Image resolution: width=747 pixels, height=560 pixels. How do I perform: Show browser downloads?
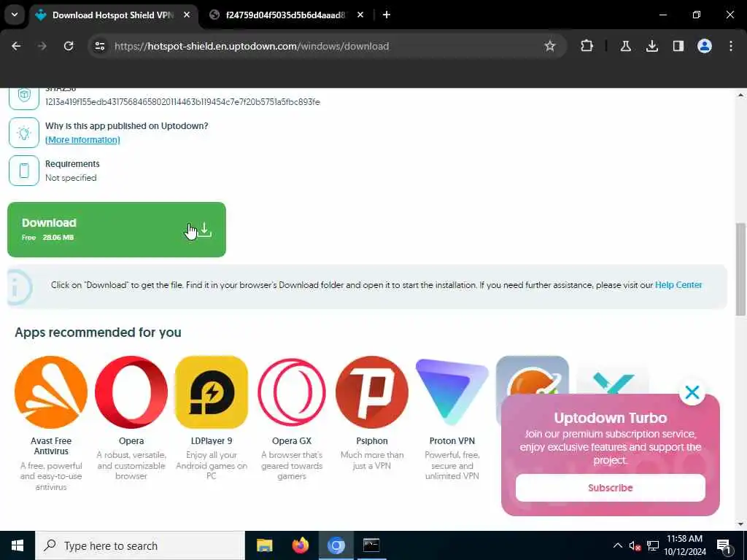click(x=651, y=46)
